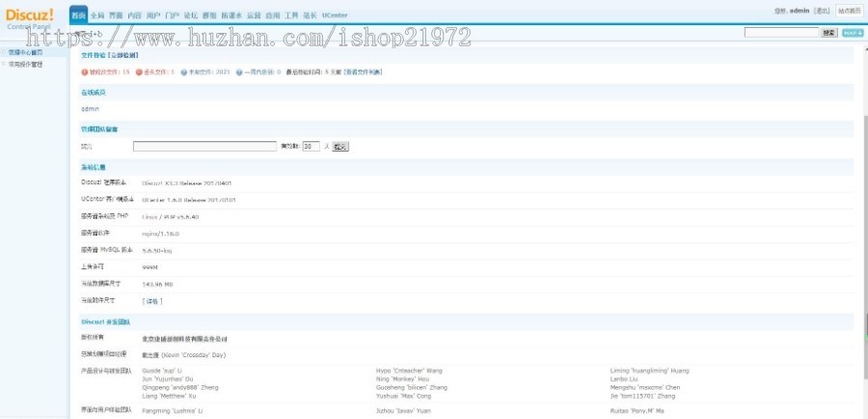
Task: Open the 应用 top menu
Action: [272, 15]
